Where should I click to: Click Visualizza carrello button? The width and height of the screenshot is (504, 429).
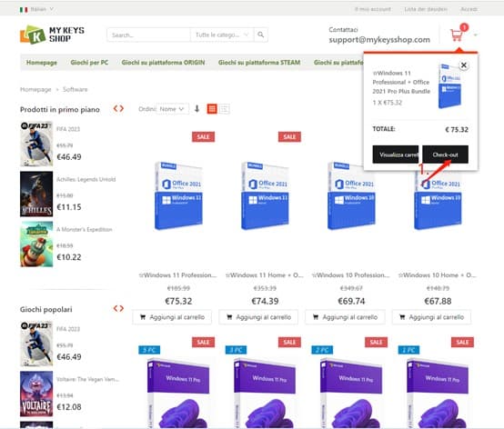click(396, 155)
